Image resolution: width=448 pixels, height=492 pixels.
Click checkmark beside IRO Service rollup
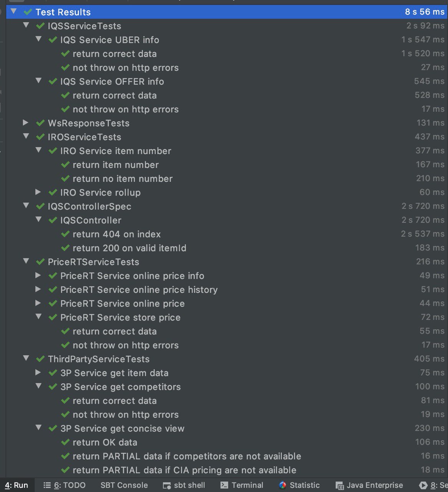(53, 192)
